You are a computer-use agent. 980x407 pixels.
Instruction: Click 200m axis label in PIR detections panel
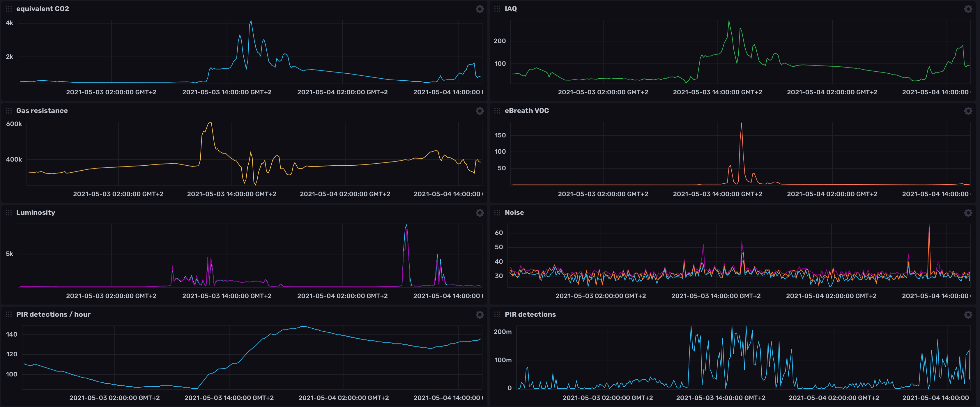(x=503, y=332)
